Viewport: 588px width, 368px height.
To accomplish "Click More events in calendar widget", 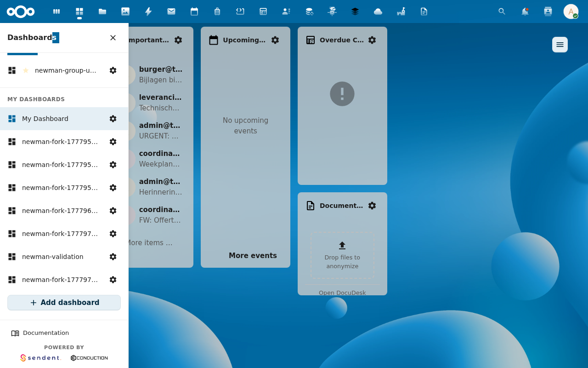I will 253,256.
